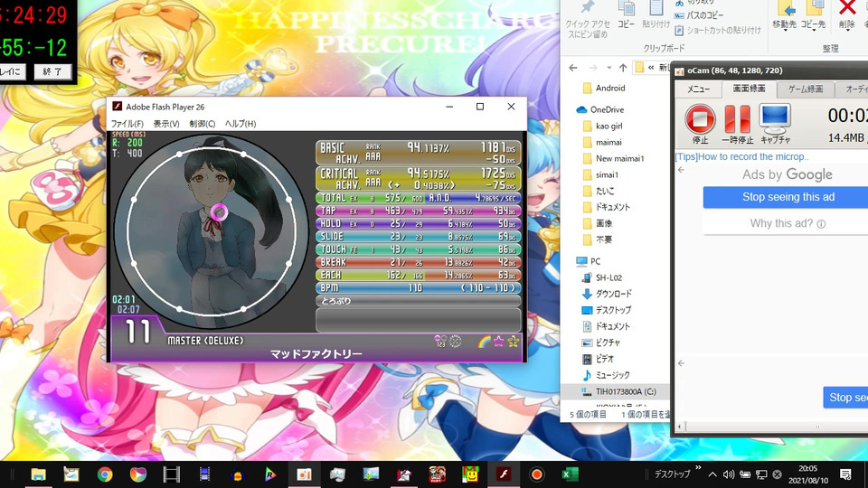
Task: Click the pink star icon in song footer
Action: click(499, 341)
